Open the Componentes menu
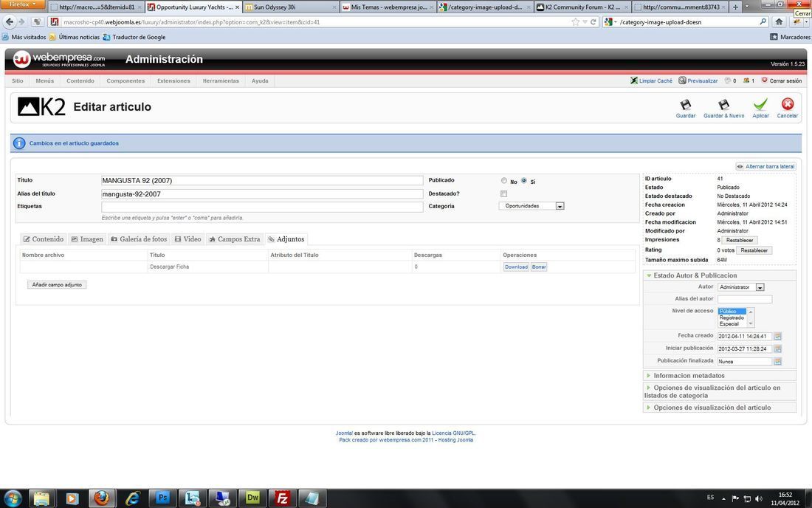Viewport: 812px width, 508px height. pyautogui.click(x=125, y=80)
